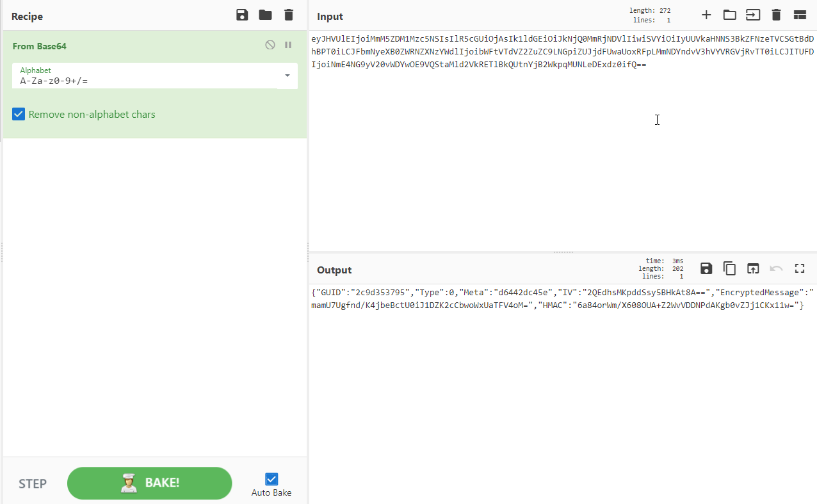Save the current recipe
This screenshot has width=817, height=504.
(x=242, y=15)
